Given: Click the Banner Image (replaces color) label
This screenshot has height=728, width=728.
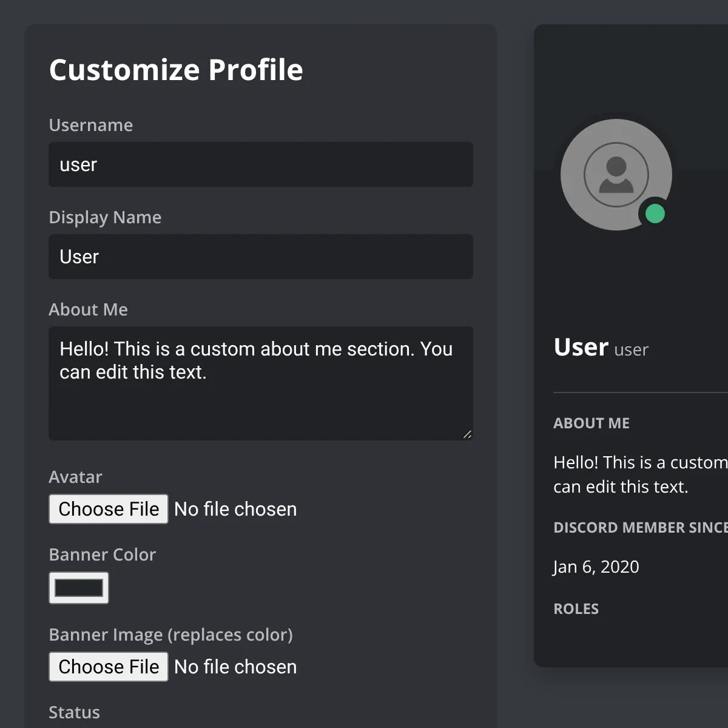Looking at the screenshot, I should (170, 635).
